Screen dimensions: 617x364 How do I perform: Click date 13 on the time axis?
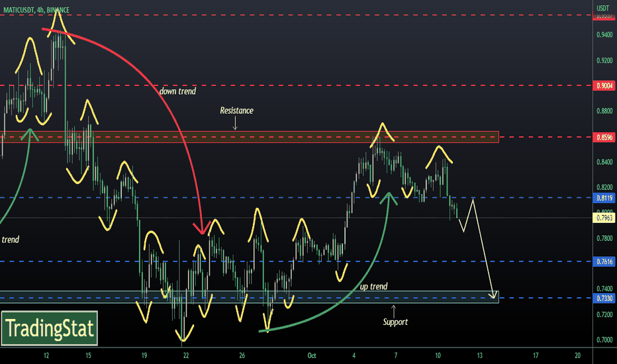coord(480,355)
